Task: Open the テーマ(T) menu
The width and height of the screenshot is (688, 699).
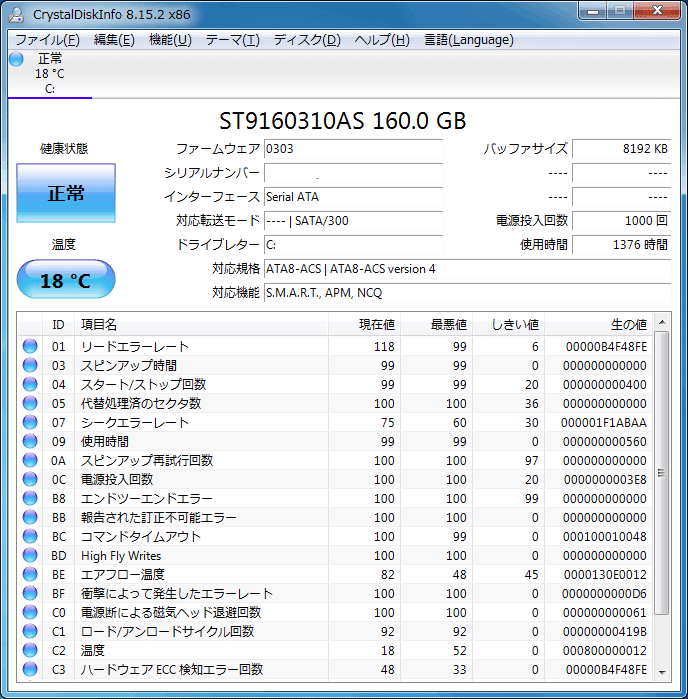Action: click(x=232, y=40)
